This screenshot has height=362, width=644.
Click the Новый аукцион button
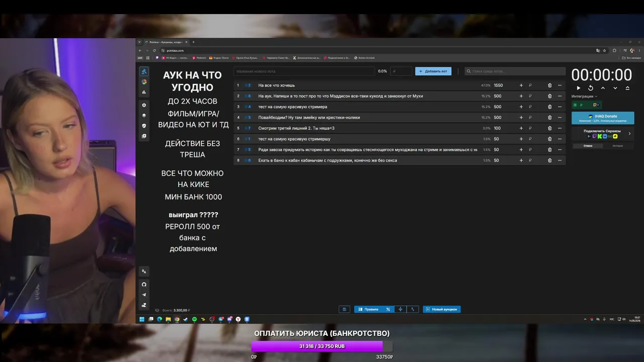(x=442, y=309)
